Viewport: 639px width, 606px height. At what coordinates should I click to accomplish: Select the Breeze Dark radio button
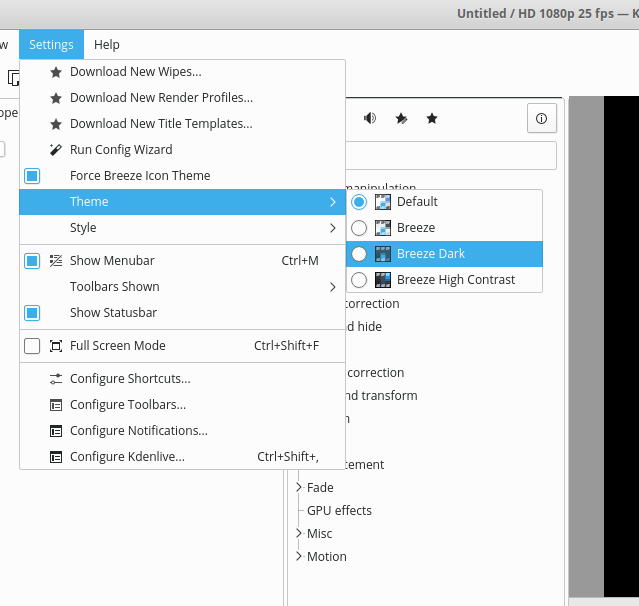pyautogui.click(x=359, y=254)
